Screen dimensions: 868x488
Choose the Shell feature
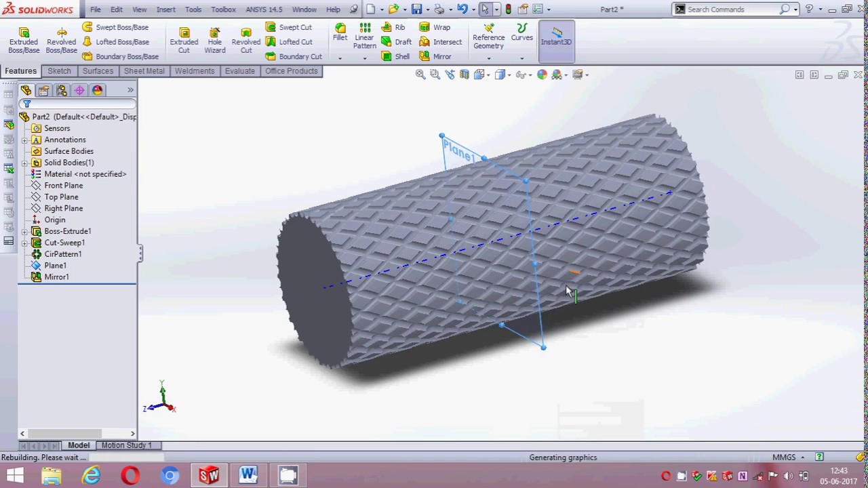pyautogui.click(x=395, y=57)
